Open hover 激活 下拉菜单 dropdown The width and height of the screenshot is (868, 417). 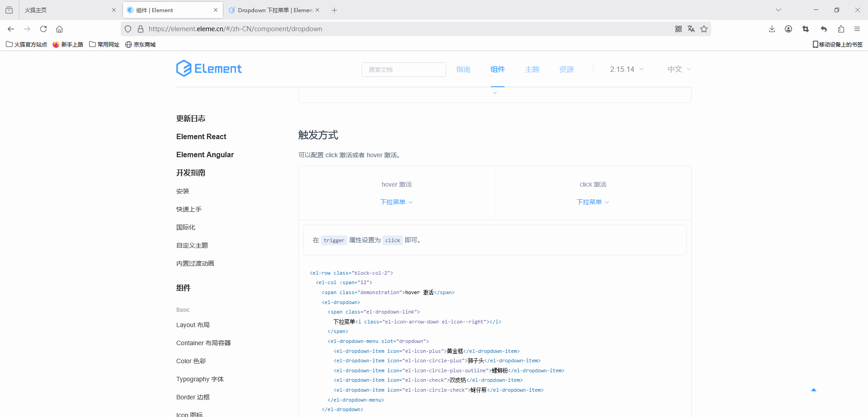(x=396, y=202)
